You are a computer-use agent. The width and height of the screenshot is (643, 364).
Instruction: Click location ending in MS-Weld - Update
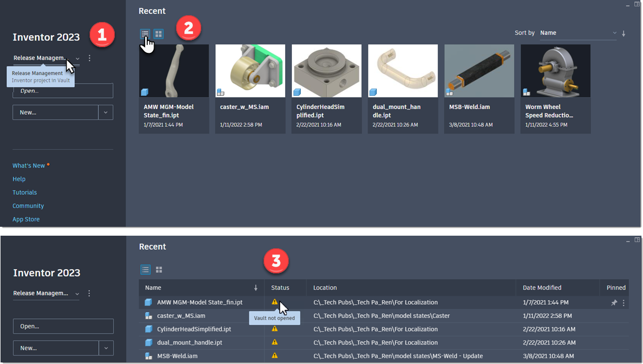(x=398, y=356)
